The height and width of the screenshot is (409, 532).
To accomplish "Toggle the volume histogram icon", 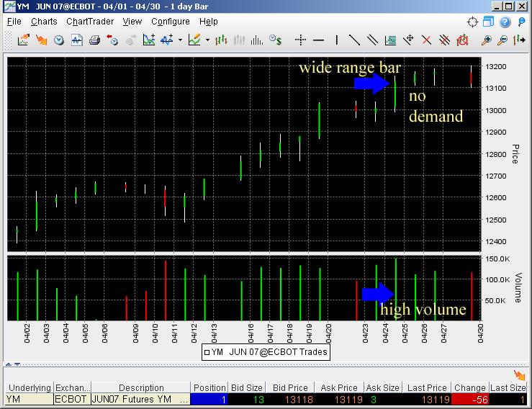I will (x=257, y=40).
